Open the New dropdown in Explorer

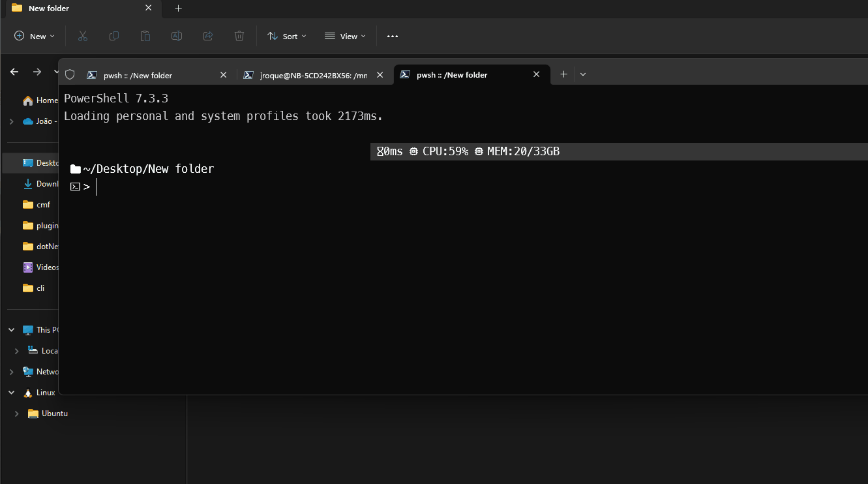click(x=35, y=36)
